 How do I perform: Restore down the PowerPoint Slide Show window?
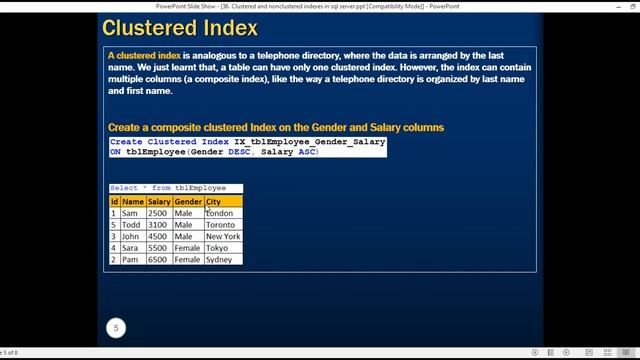pos(633,7)
